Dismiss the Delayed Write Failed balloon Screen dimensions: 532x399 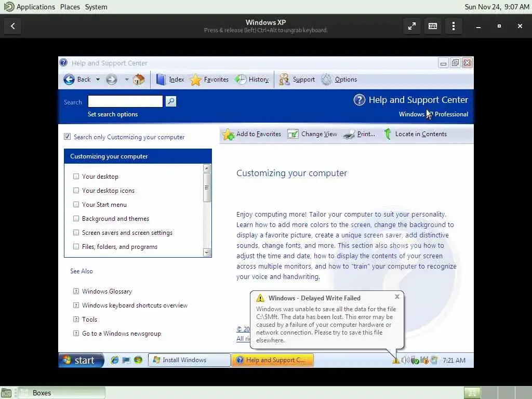coord(397,297)
